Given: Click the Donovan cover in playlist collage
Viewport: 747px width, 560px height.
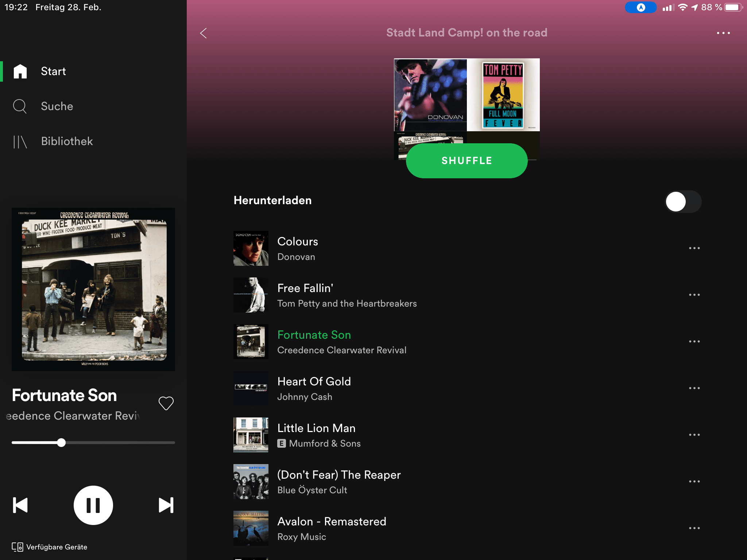Looking at the screenshot, I should (430, 95).
